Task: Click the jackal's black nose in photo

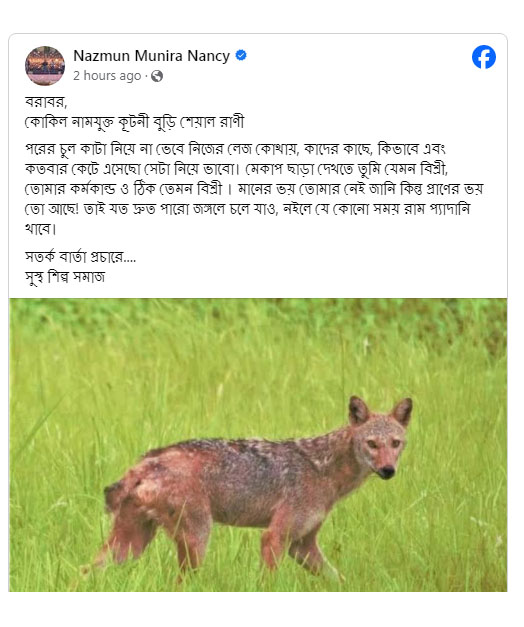Action: 387,472
